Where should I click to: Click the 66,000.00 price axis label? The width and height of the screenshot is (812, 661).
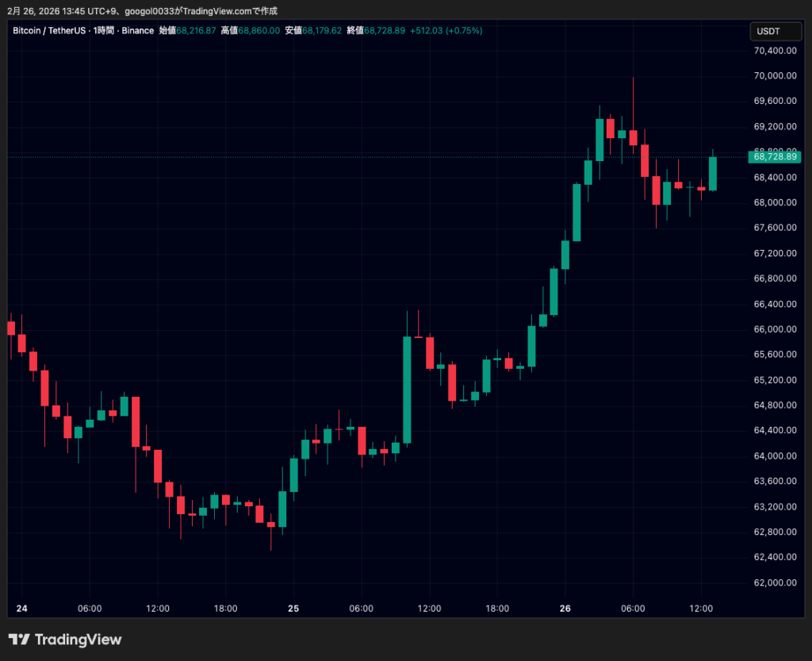click(774, 329)
